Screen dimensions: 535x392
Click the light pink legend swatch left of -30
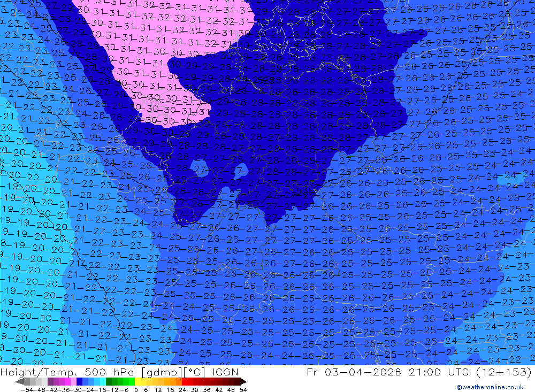point(73,381)
